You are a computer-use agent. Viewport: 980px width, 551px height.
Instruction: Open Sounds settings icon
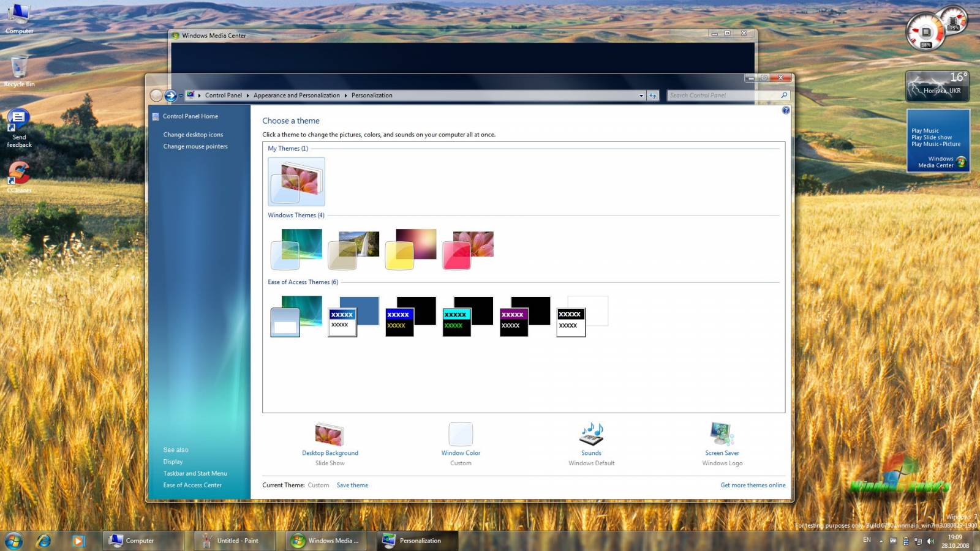pos(592,434)
